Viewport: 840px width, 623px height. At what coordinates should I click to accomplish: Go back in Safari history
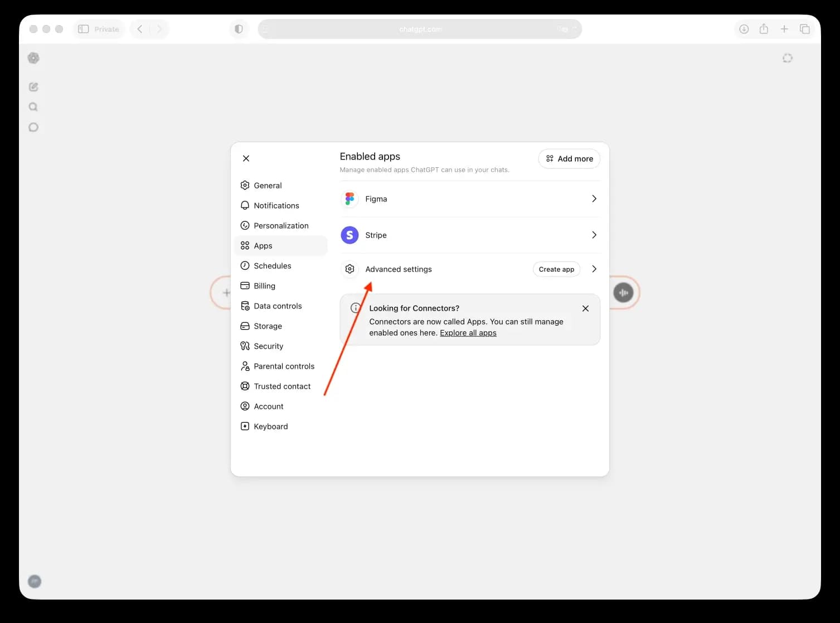coord(140,29)
